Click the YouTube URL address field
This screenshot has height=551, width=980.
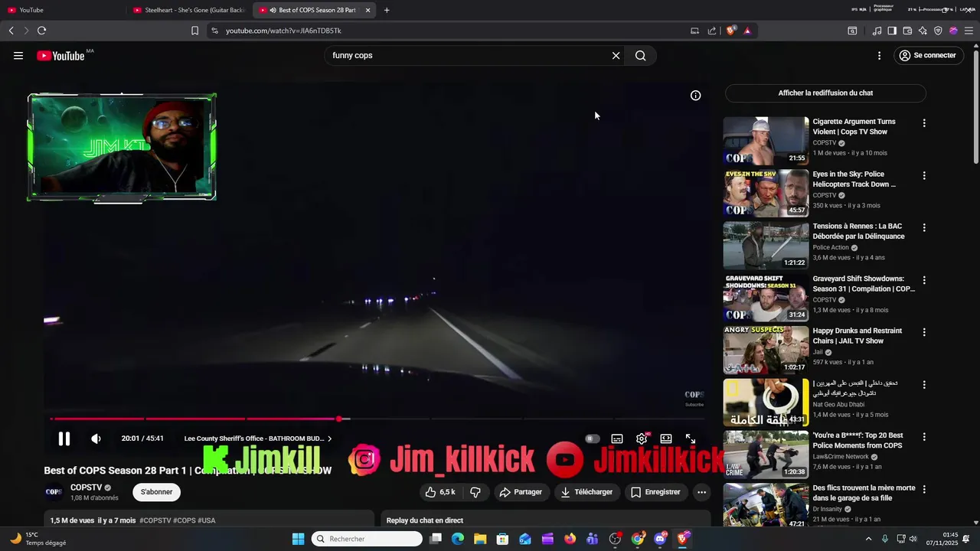452,31
